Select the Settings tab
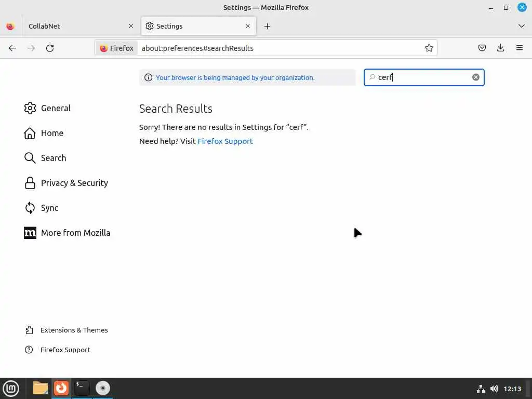Image resolution: width=532 pixels, height=399 pixels. [x=198, y=26]
